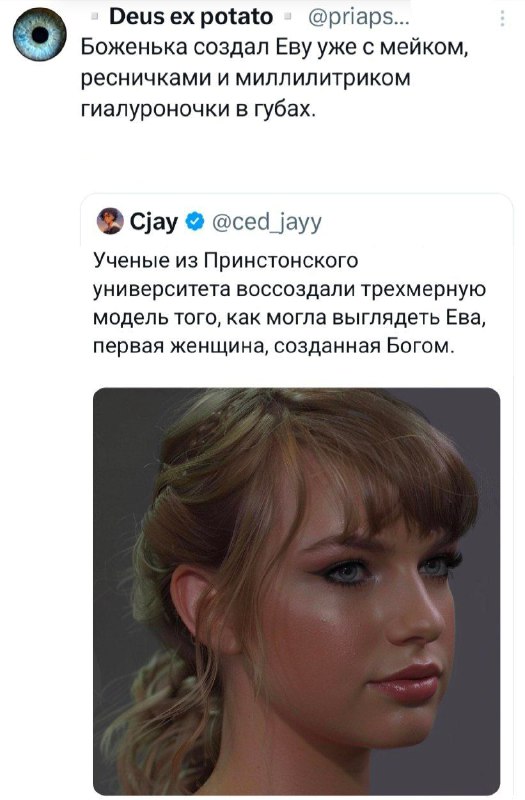Viewport: 525px width, 800px height.
Task: Click the small emoji before Deus ex potato
Action: [95, 18]
